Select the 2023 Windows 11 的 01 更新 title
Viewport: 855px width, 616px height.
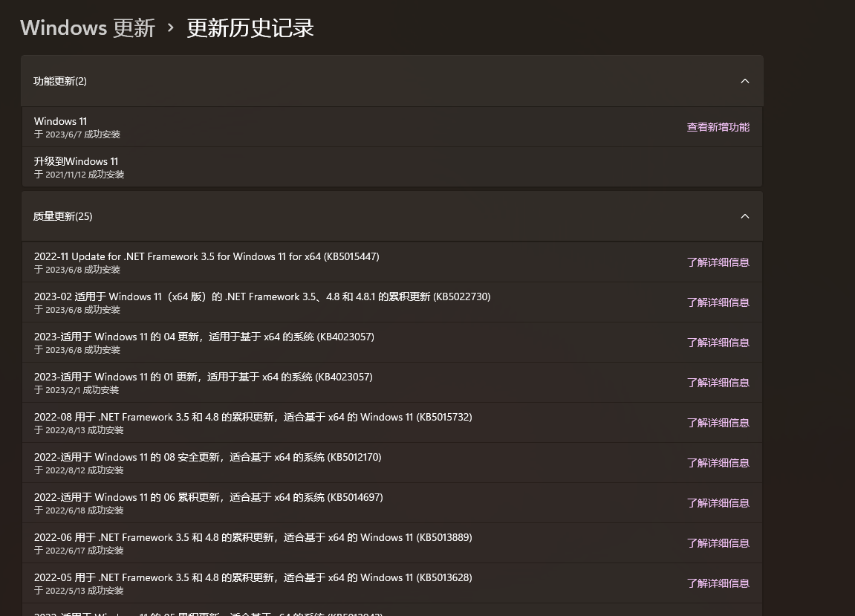204,377
